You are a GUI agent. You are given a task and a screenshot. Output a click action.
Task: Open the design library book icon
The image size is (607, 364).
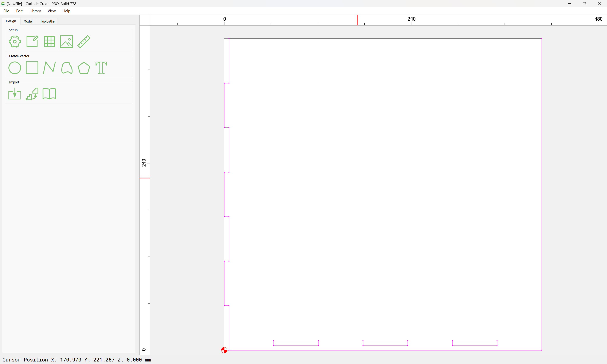(49, 94)
